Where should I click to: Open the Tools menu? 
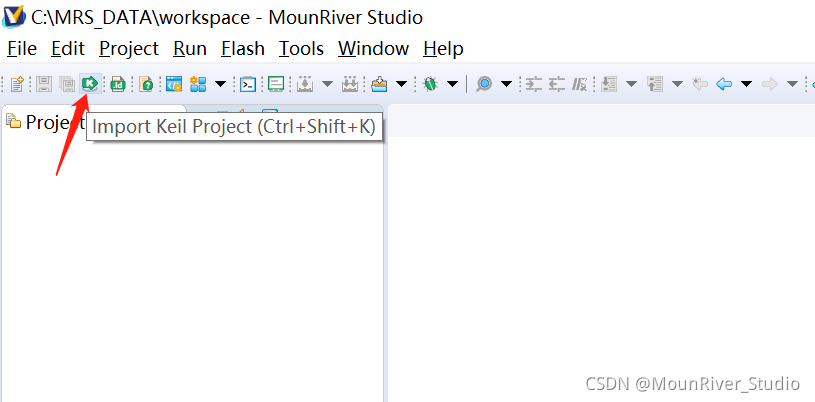(301, 49)
